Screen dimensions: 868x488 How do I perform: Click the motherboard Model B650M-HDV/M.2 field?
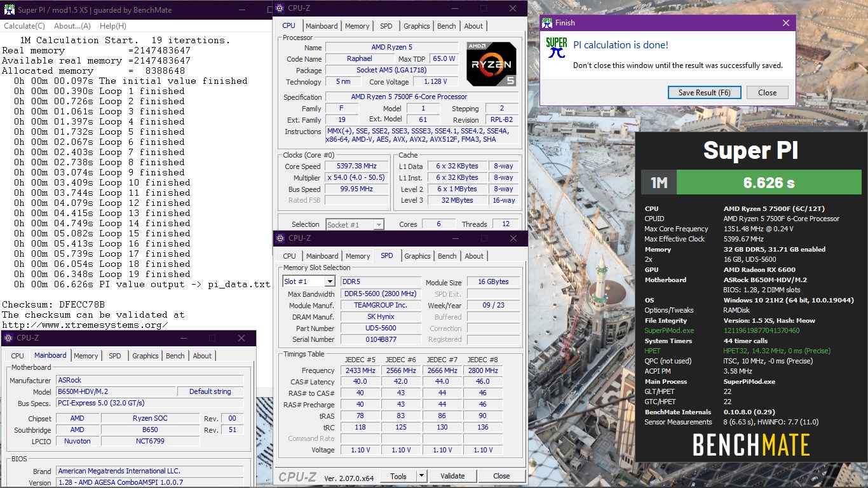coord(115,391)
